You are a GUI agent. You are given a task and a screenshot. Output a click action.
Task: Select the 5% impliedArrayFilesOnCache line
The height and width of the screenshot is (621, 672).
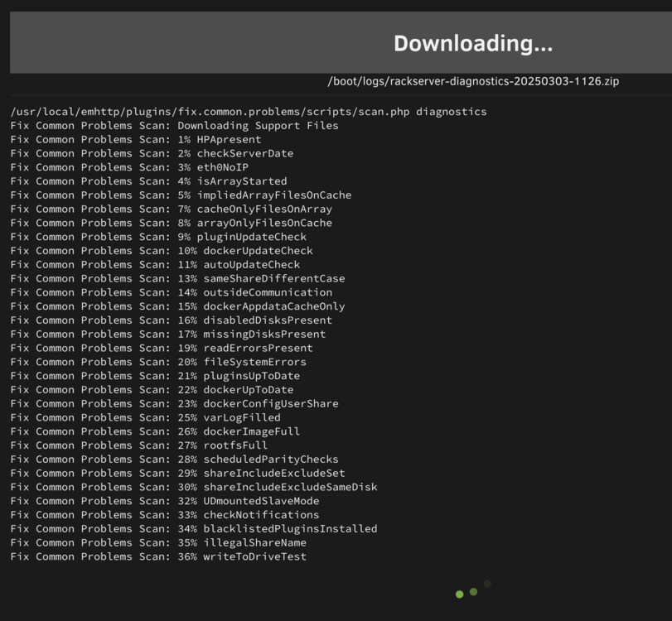point(181,195)
